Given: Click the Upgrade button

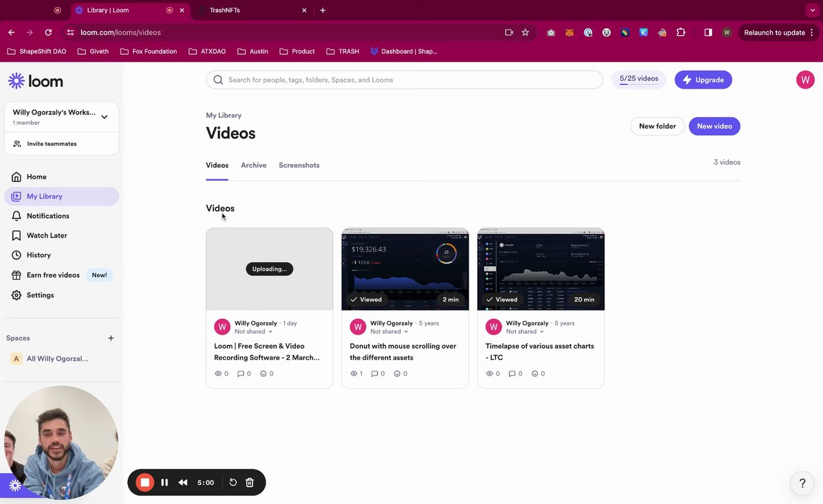Looking at the screenshot, I should (x=703, y=80).
